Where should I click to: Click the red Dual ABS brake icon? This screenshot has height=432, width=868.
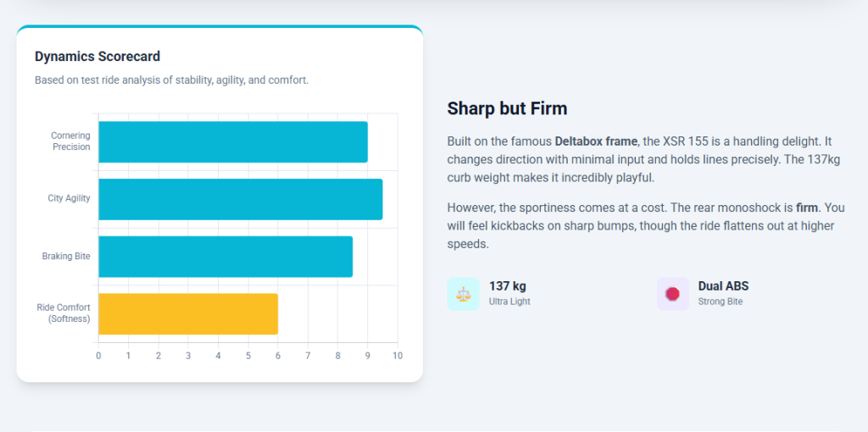[x=672, y=294]
